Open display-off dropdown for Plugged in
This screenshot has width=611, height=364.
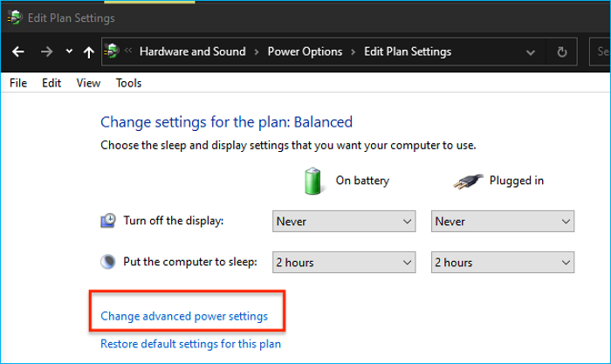pyautogui.click(x=503, y=222)
